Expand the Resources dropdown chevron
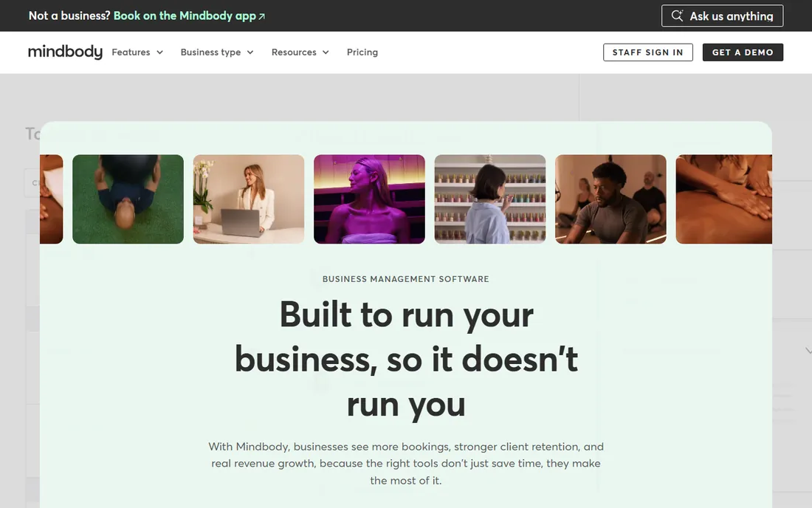Viewport: 812px width, 508px height. 326,52
